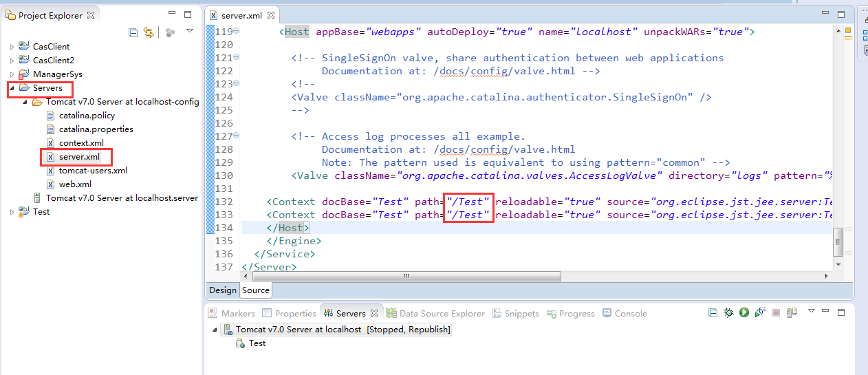Fold the comment at line 127
868x375 pixels.
[x=237, y=136]
